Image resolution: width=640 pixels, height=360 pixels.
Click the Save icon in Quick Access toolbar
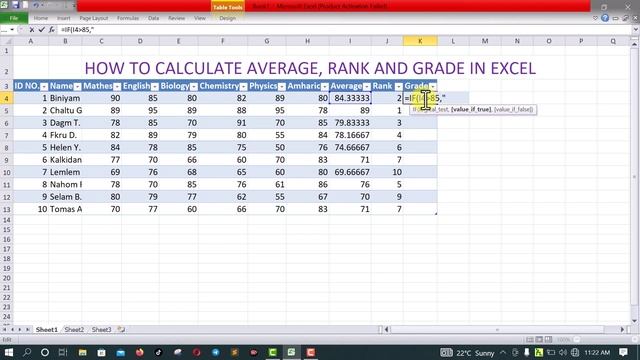pyautogui.click(x=16, y=5)
